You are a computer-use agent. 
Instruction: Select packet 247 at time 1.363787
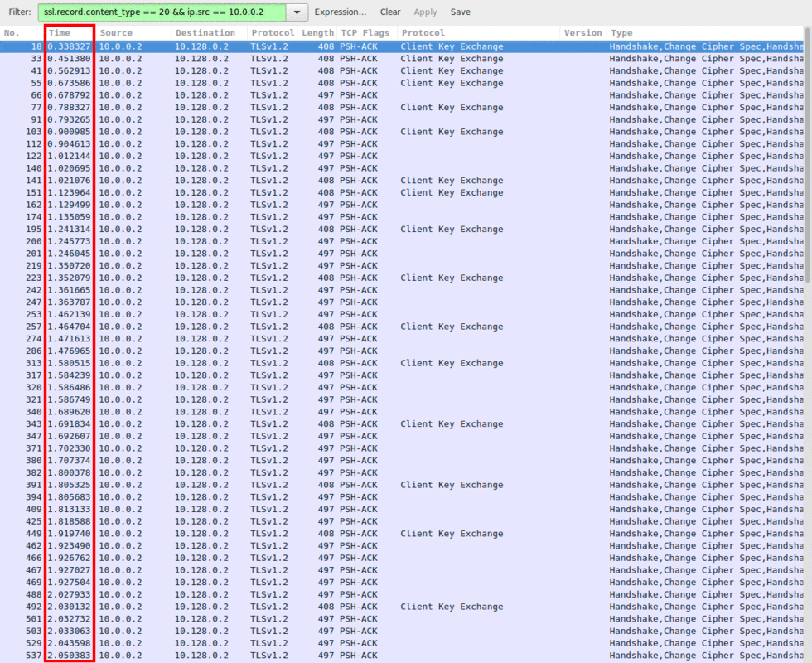(x=402, y=302)
